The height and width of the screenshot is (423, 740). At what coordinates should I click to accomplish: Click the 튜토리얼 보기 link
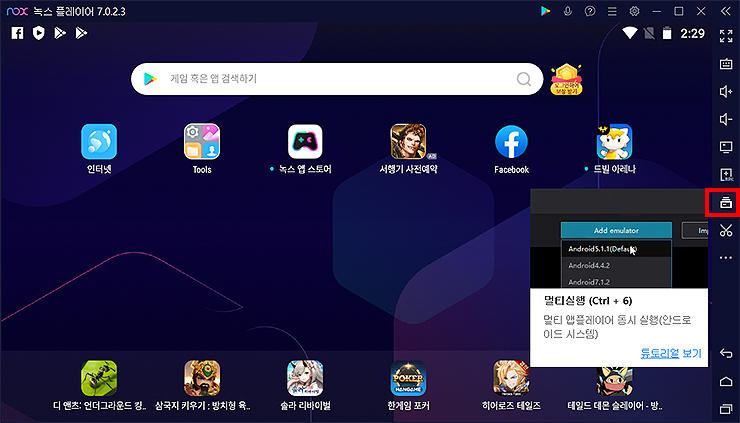coord(671,353)
